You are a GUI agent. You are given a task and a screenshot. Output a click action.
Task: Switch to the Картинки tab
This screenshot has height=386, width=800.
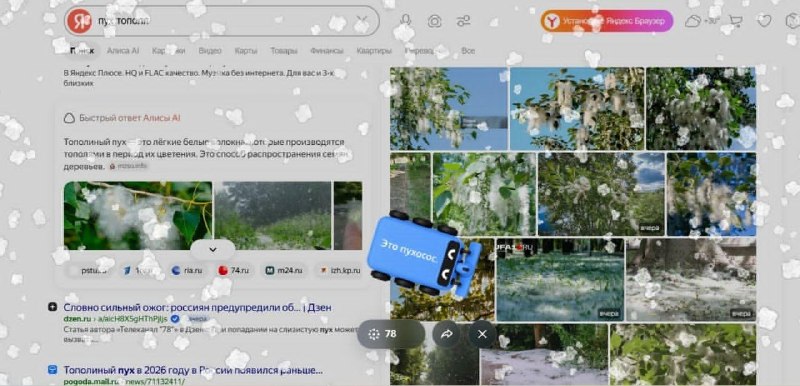click(168, 50)
